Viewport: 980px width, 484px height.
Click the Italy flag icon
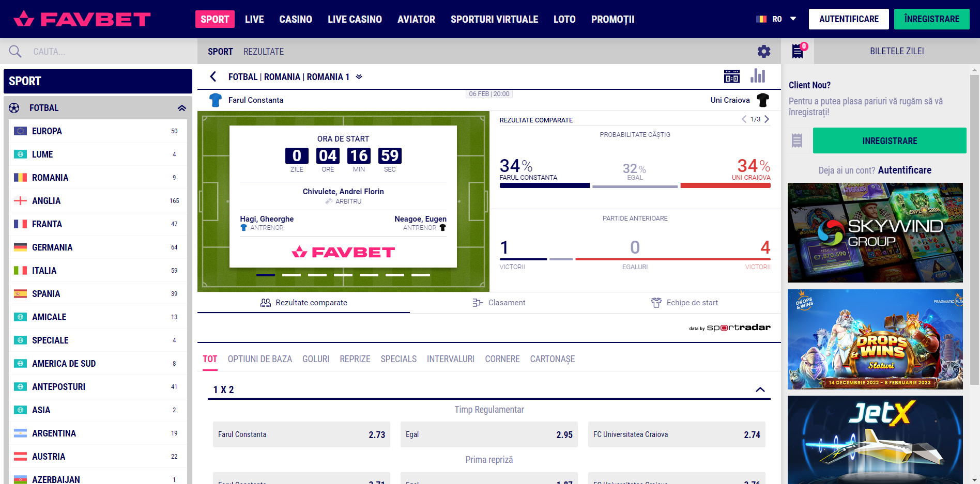pos(20,271)
